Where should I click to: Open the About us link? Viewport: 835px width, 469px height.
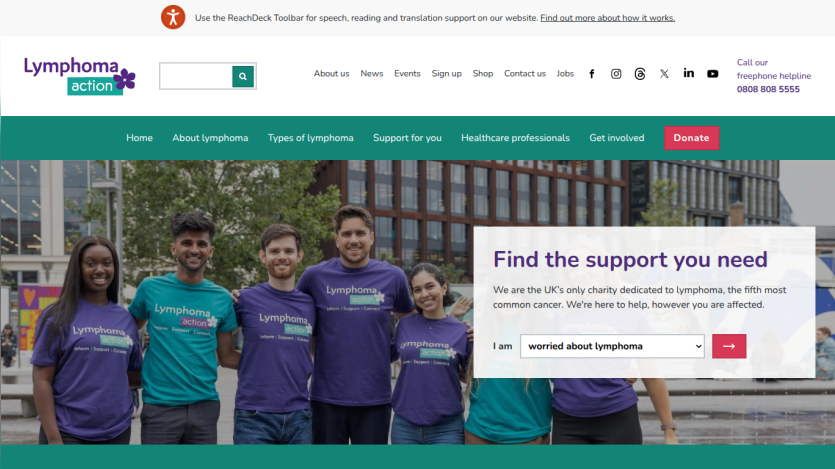[x=331, y=73]
